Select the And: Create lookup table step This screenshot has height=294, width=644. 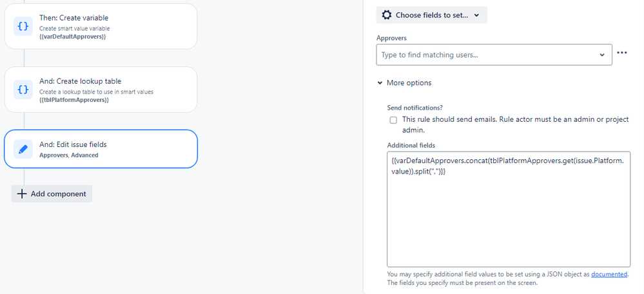point(101,90)
